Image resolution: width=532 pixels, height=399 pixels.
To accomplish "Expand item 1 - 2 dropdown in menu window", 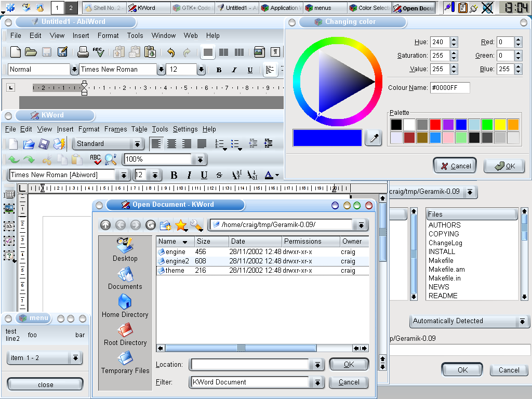I will (x=75, y=358).
